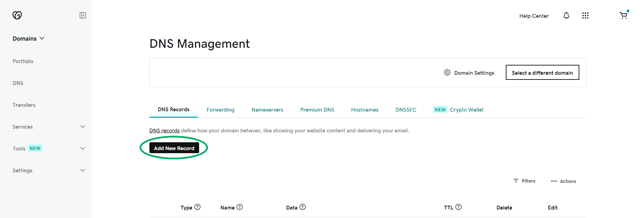Screen dimensions: 644x218
Task: Expand the Tools section
Action: click(x=82, y=148)
